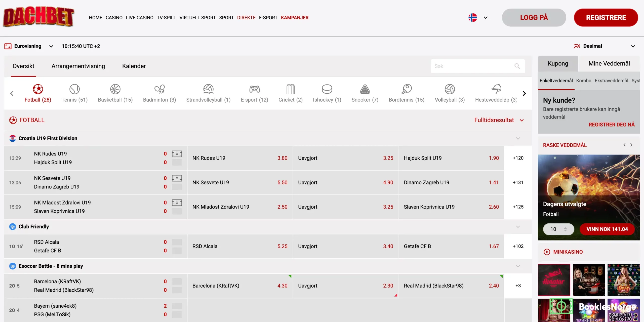Screen dimensions: 644x322
Task: Collapse the Croatia U19 First Division league
Action: point(518,138)
